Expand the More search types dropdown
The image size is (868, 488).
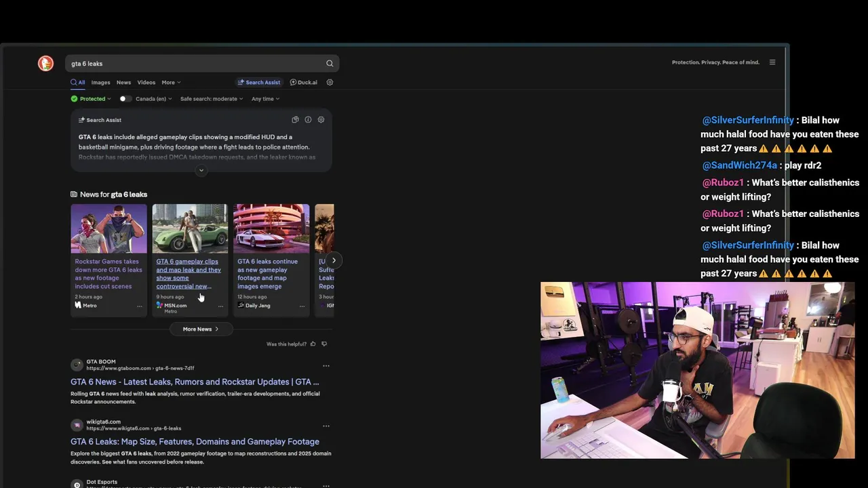coord(171,83)
